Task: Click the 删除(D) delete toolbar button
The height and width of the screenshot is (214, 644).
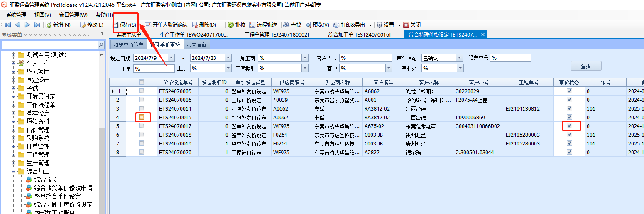Action: coord(204,25)
